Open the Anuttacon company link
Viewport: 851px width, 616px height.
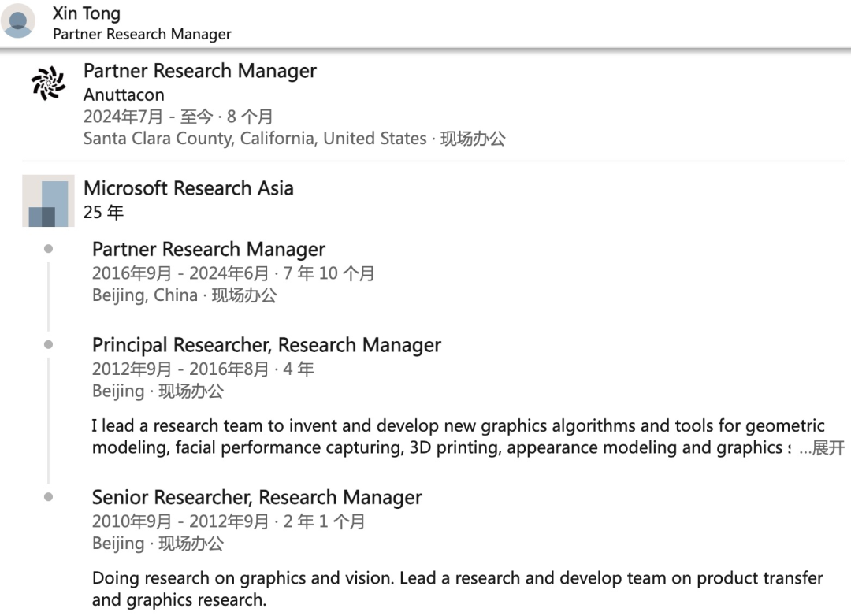124,95
